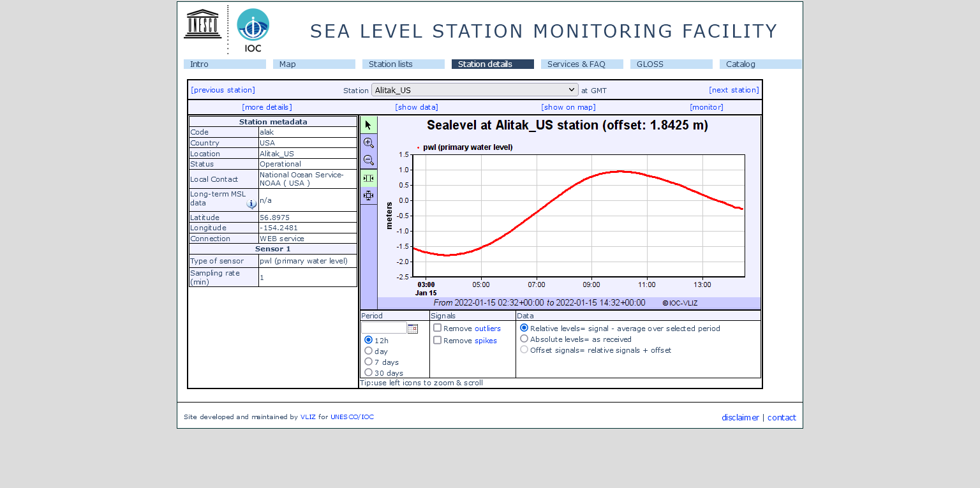The height and width of the screenshot is (488, 980).
Task: Select Offset signals data option
Action: point(524,350)
